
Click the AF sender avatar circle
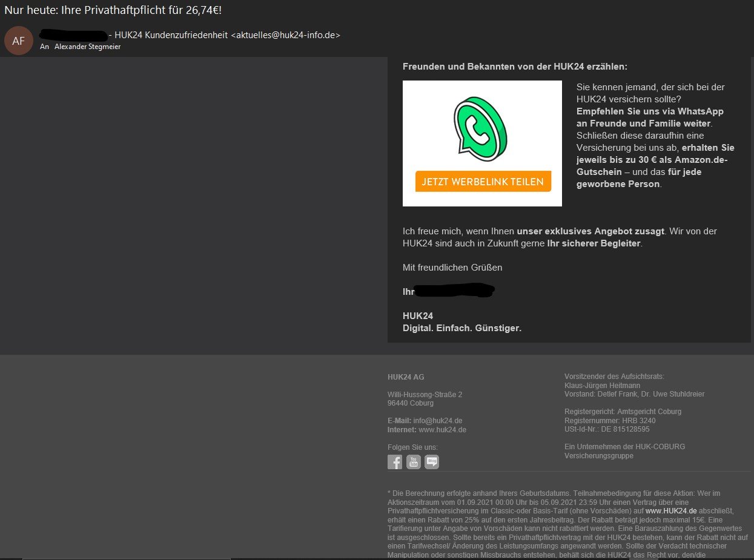(x=19, y=41)
